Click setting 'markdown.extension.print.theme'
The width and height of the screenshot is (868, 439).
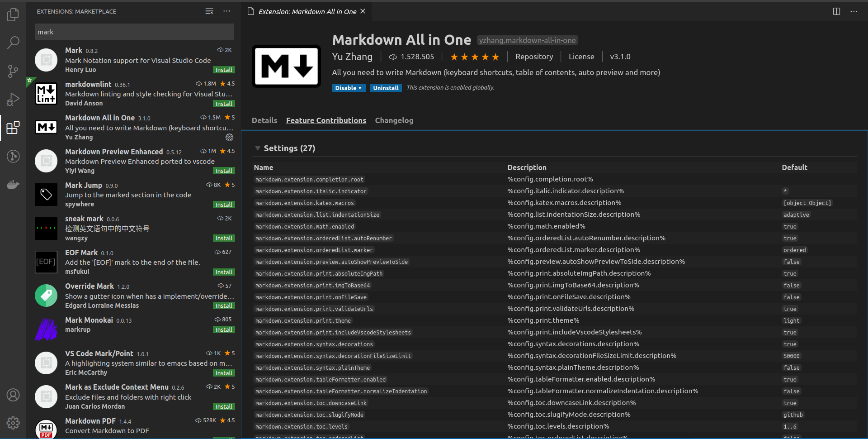303,321
